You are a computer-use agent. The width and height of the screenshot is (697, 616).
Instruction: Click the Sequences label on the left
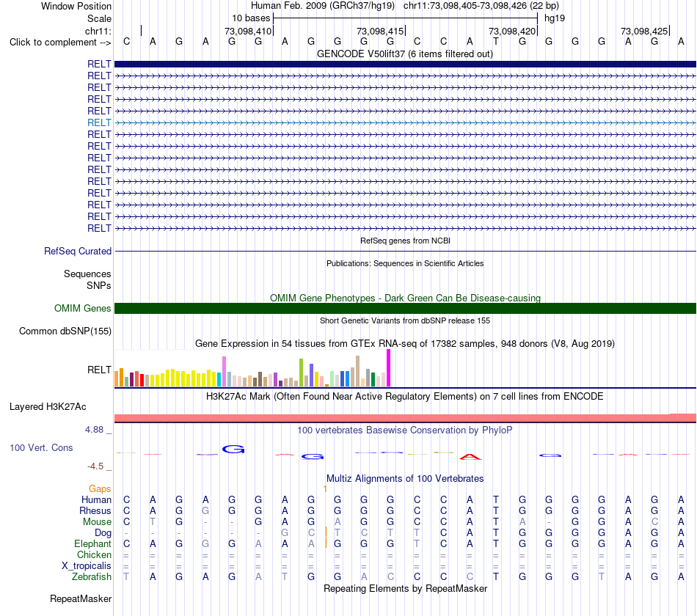click(87, 274)
